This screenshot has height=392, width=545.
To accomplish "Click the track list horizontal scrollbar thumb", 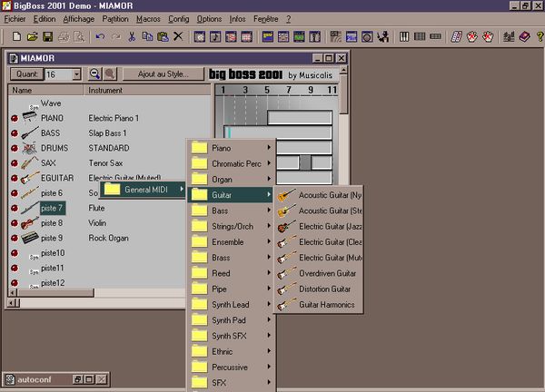I will coord(55,293).
